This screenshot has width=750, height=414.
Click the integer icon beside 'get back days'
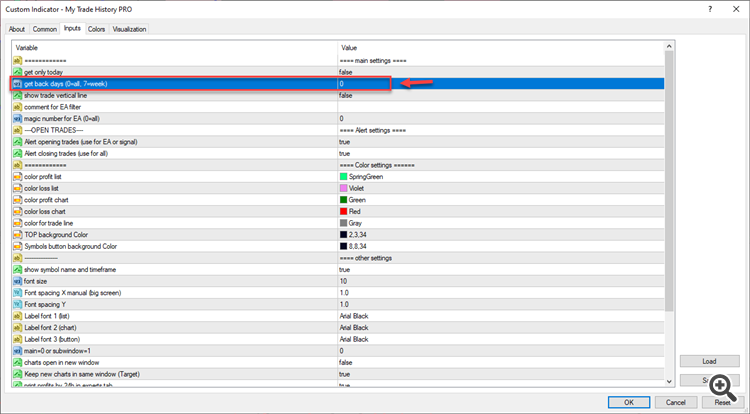coord(18,84)
